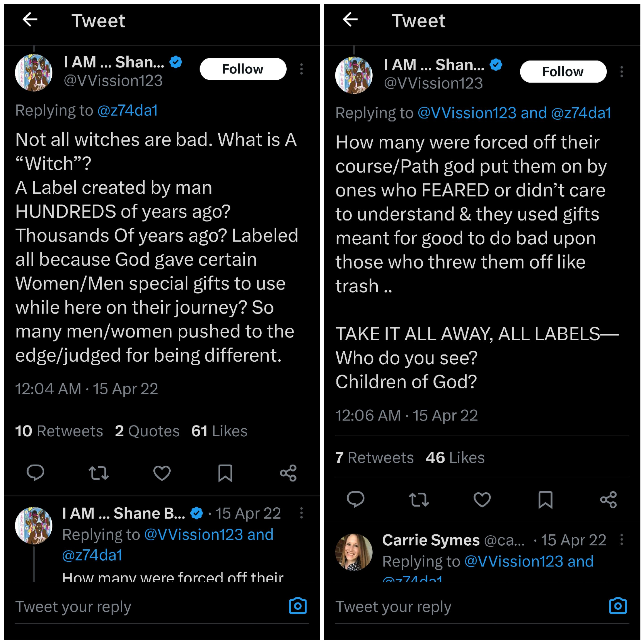
Task: Share the left tweet via share icon
Action: (288, 473)
